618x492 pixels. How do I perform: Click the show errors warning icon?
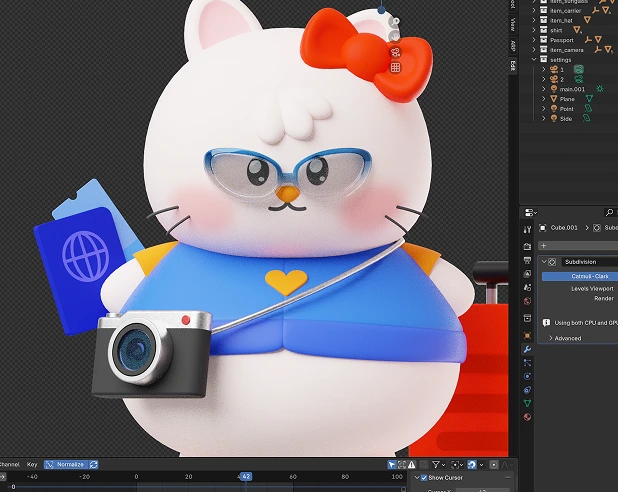pyautogui.click(x=412, y=465)
